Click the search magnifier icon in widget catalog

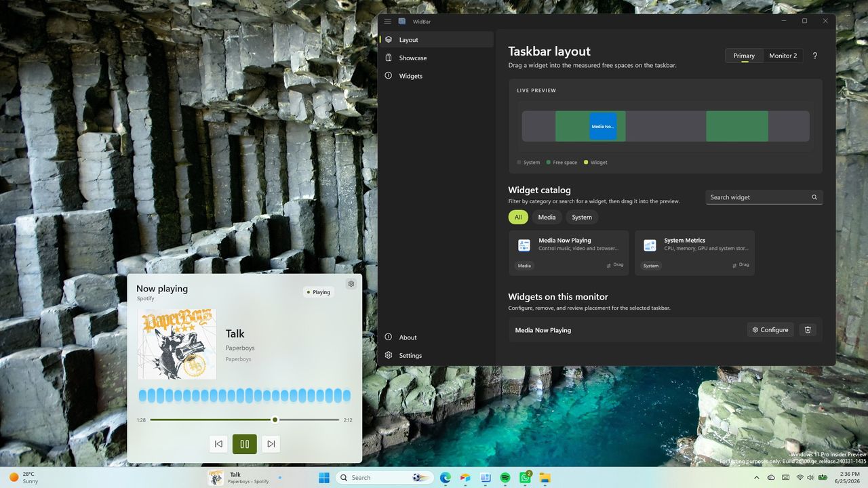click(814, 197)
